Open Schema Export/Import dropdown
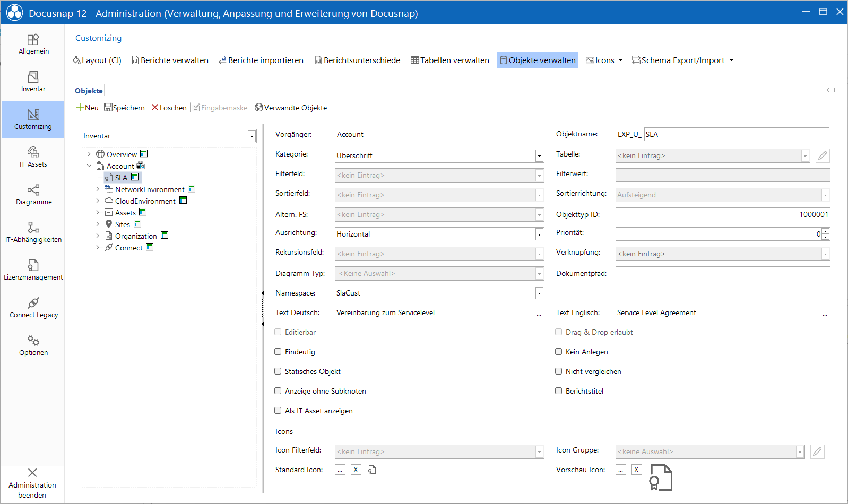 tap(682, 60)
